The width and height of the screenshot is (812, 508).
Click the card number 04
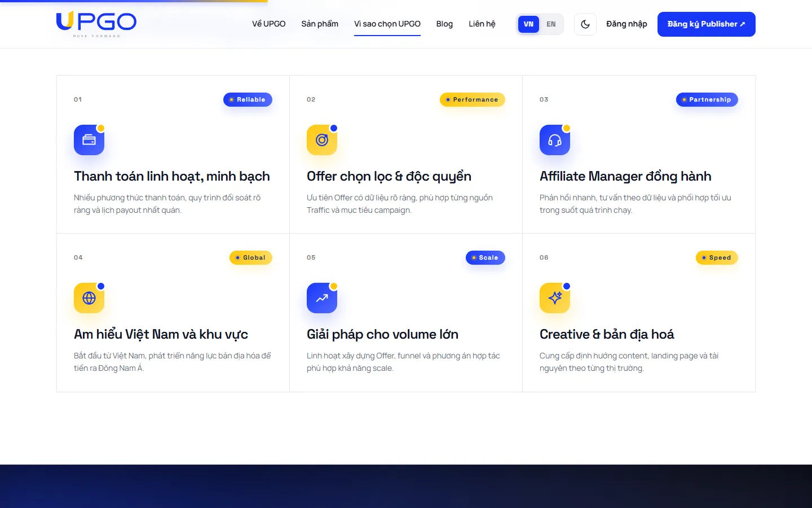pyautogui.click(x=78, y=257)
